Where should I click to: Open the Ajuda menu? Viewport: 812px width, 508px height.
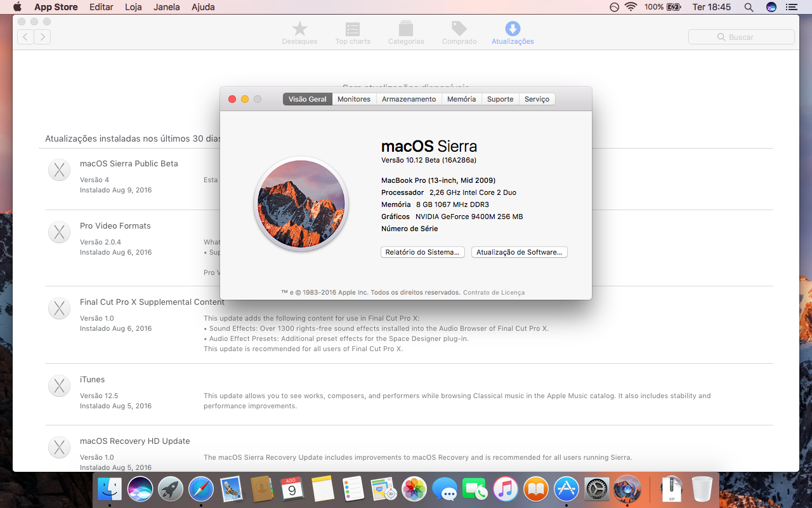[x=203, y=7]
